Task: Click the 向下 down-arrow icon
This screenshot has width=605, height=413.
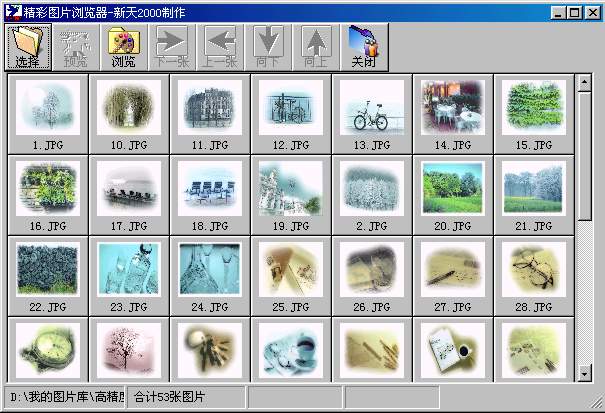Action: pyautogui.click(x=268, y=47)
